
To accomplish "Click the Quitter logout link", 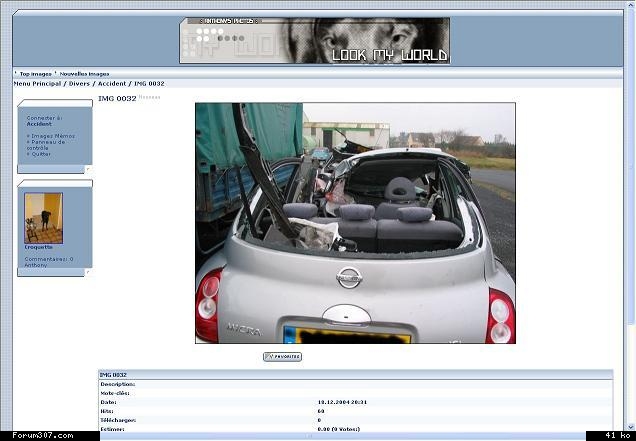I will (41, 154).
